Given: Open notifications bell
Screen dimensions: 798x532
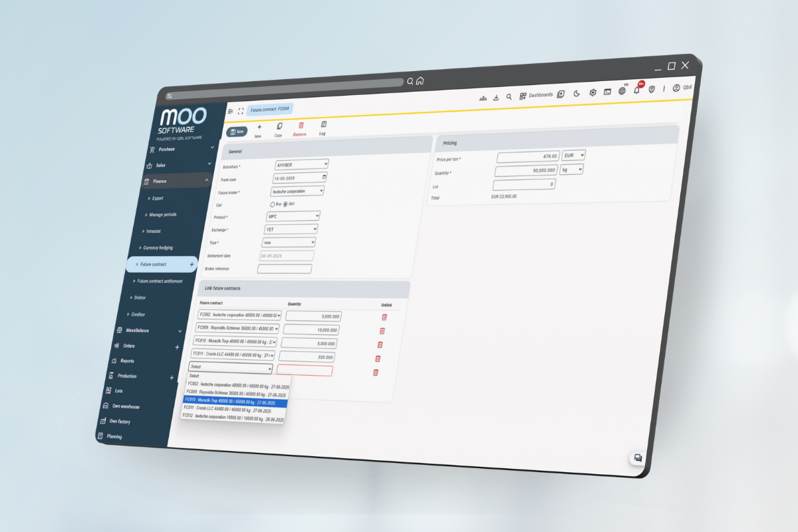Looking at the screenshot, I should click(x=637, y=90).
